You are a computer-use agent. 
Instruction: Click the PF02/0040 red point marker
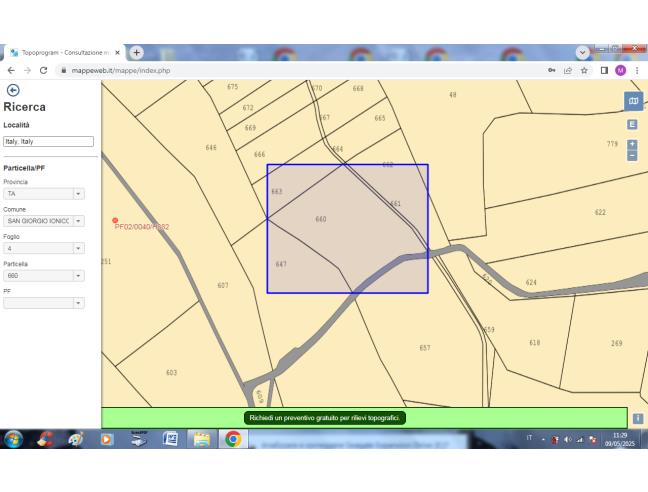(115, 220)
